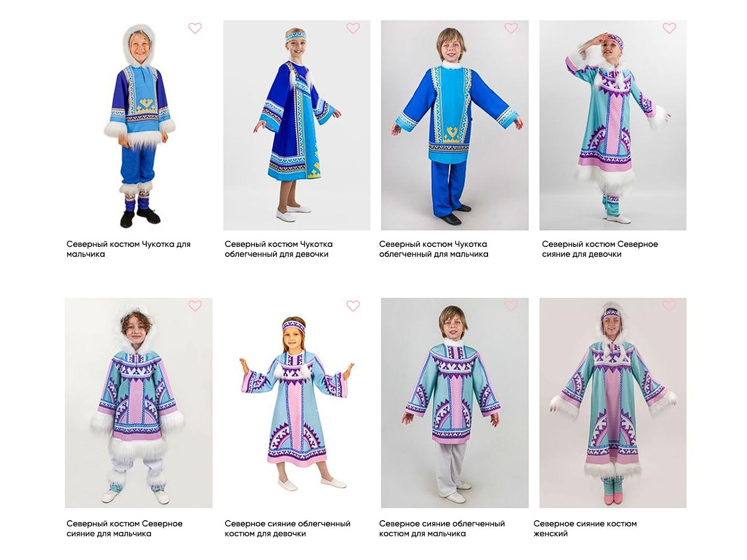
Task: View photo of boy in hooded blue Чукотка costume
Action: pos(139,125)
